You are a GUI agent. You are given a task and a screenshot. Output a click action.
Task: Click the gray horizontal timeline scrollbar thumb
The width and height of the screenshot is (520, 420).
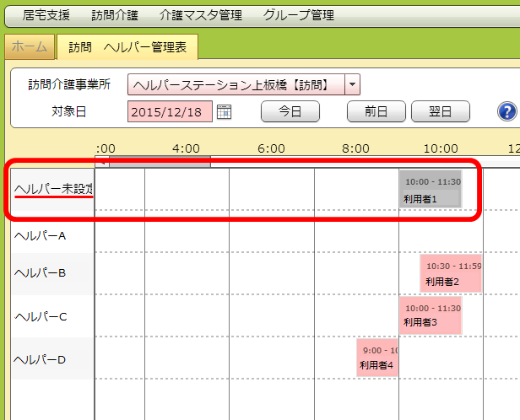click(159, 160)
